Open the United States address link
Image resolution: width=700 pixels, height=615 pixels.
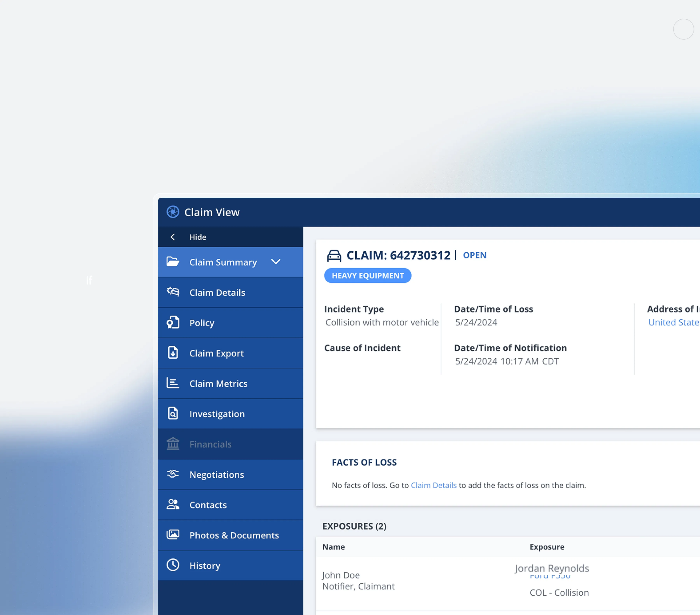pos(673,322)
